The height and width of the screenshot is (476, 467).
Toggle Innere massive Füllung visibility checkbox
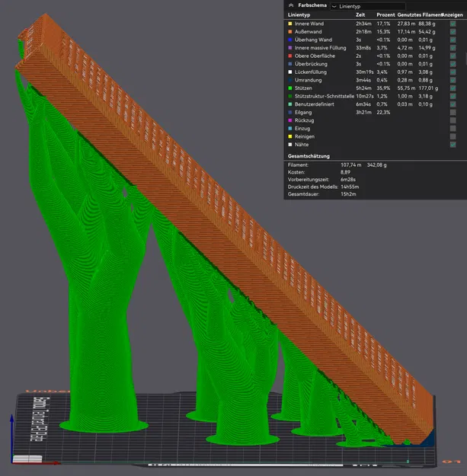pyautogui.click(x=453, y=48)
